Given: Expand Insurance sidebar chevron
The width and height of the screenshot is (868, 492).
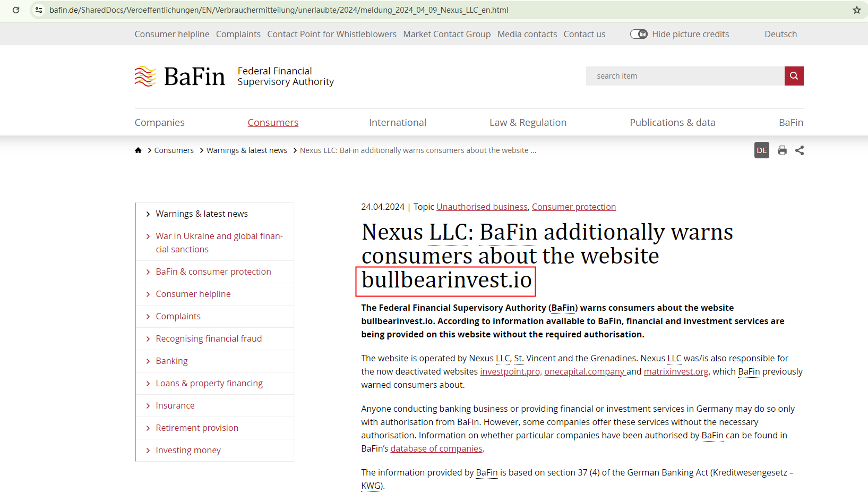Looking at the screenshot, I should (x=148, y=406).
